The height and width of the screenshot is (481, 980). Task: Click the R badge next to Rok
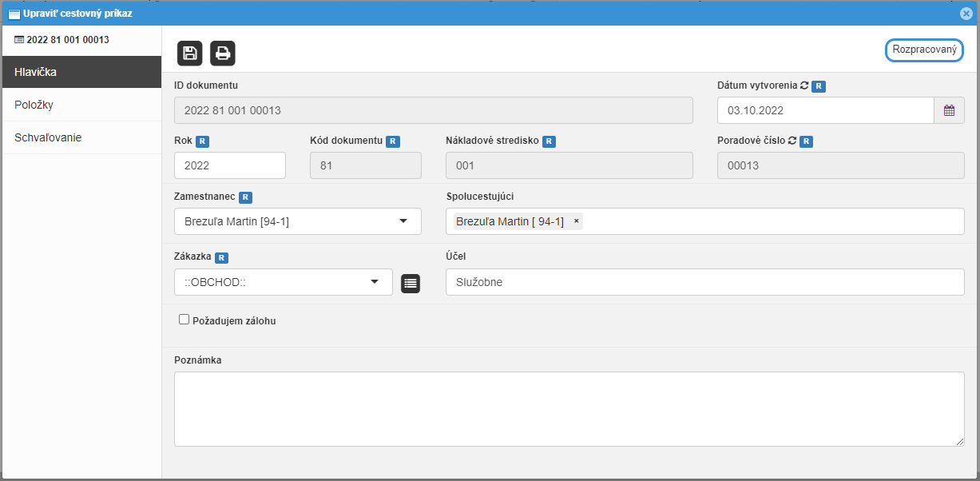tap(203, 141)
